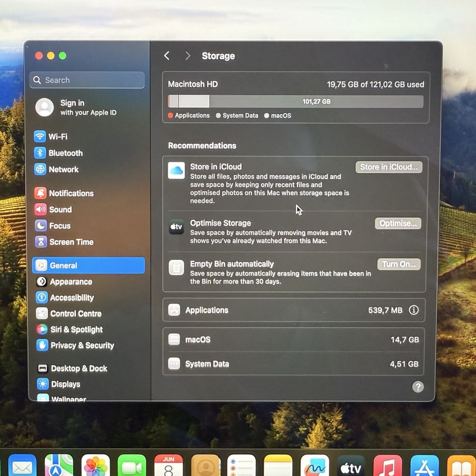Click the iCloud icon in Recommendations
This screenshot has height=476, width=476.
(x=177, y=170)
